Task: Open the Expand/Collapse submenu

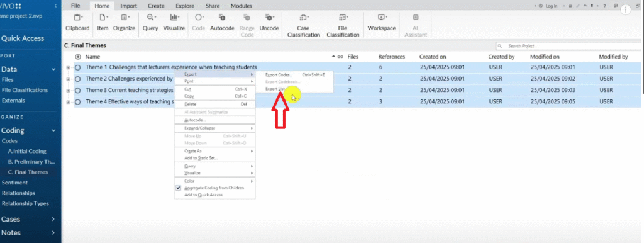Action: [214, 128]
